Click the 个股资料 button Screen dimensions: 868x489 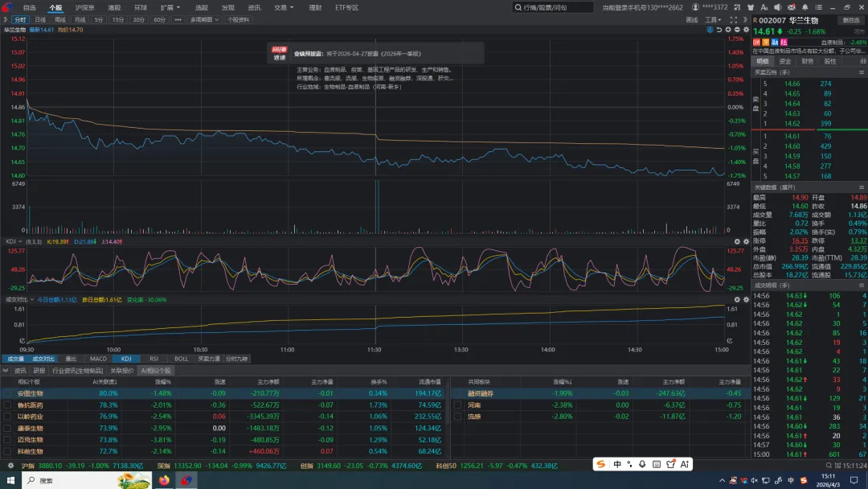(x=238, y=19)
